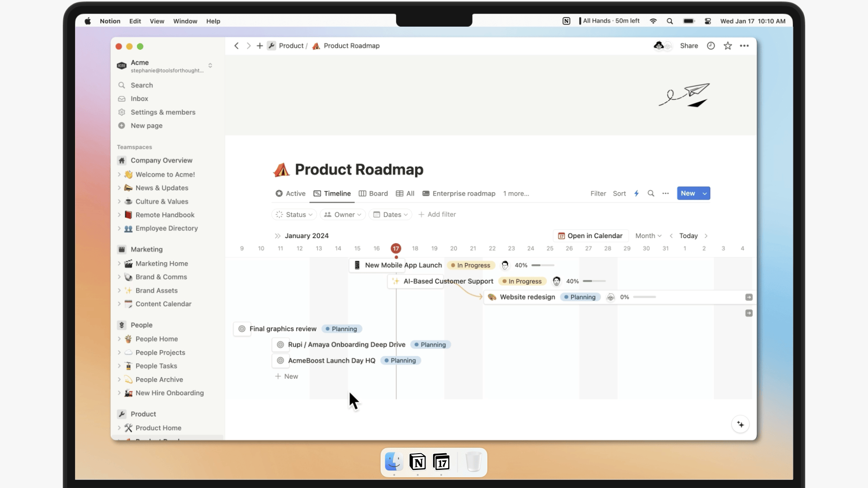Open Notion app in the dock
Viewport: 868px width, 488px height.
[417, 462]
